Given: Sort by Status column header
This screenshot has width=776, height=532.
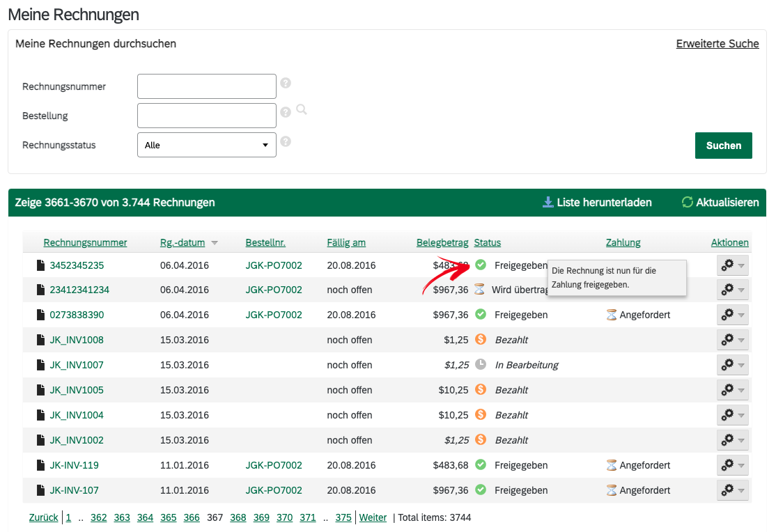Looking at the screenshot, I should pyautogui.click(x=488, y=242).
